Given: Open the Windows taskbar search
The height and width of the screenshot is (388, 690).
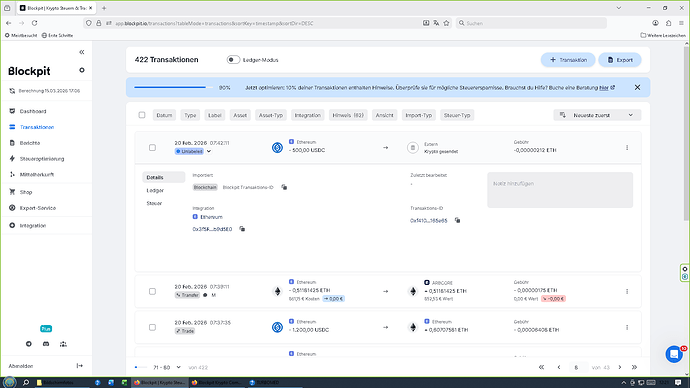Looking at the screenshot, I should [x=26, y=383].
